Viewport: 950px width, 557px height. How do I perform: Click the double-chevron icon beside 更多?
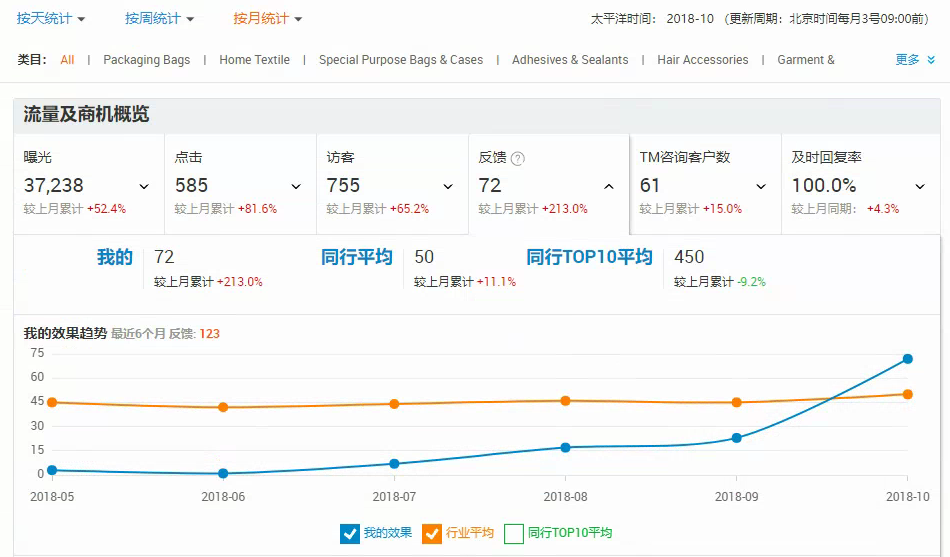tap(931, 60)
